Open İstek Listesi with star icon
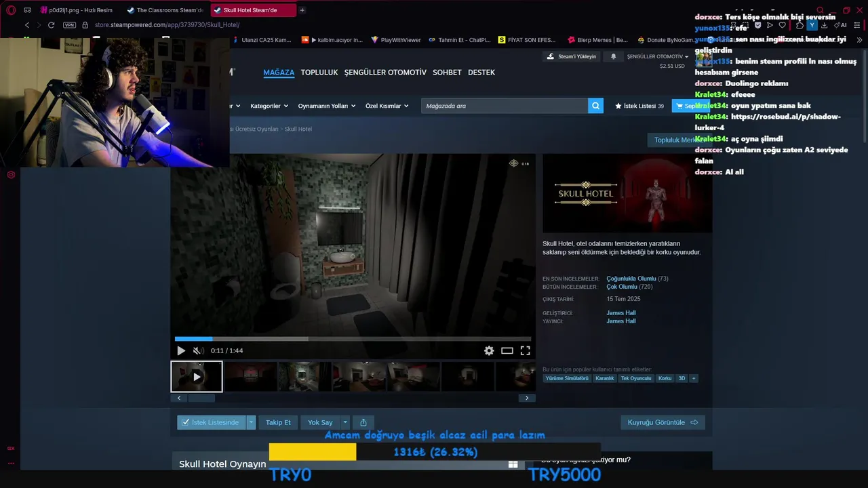Screen dimensions: 868x488 click(x=639, y=106)
